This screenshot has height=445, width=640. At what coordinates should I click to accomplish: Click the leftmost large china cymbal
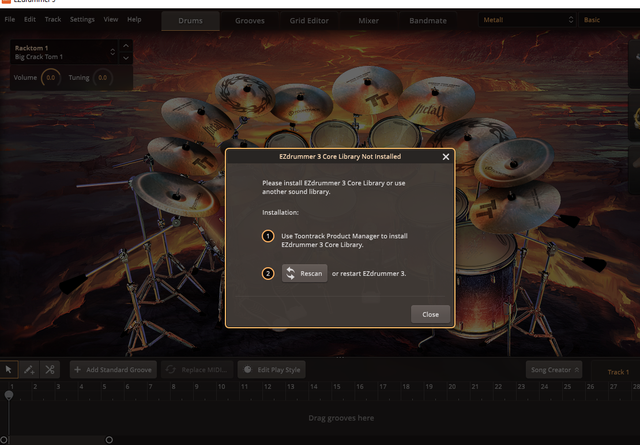pyautogui.click(x=176, y=195)
